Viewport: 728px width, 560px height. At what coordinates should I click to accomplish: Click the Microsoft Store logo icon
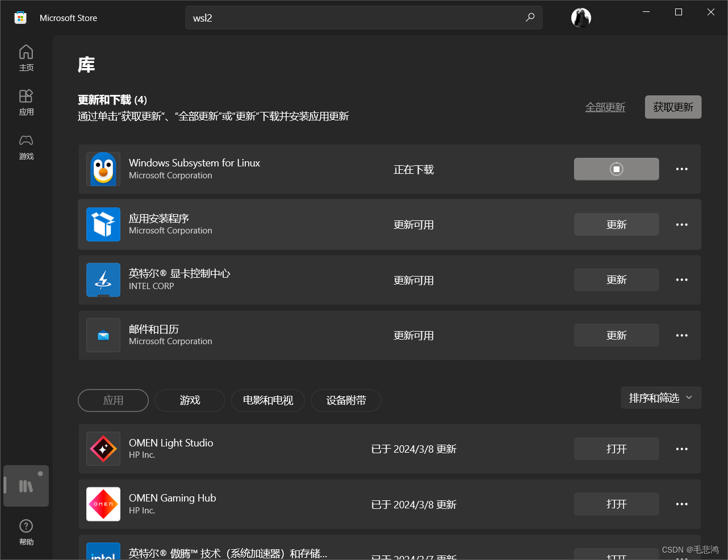click(20, 18)
